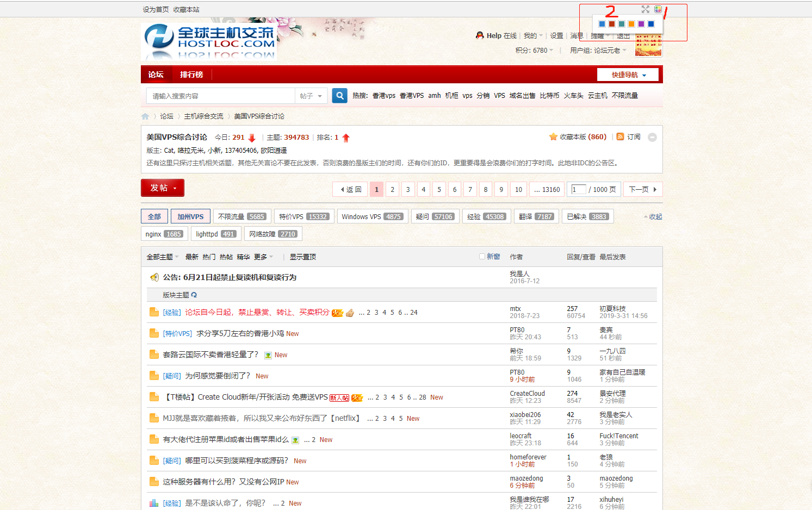Jump to last page 13160
The width and height of the screenshot is (812, 510).
(x=547, y=189)
